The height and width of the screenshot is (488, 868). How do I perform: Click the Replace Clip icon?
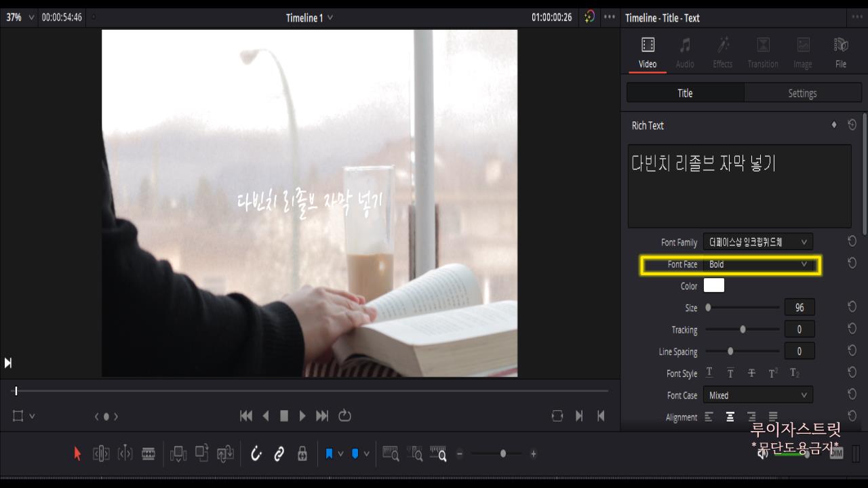225,454
